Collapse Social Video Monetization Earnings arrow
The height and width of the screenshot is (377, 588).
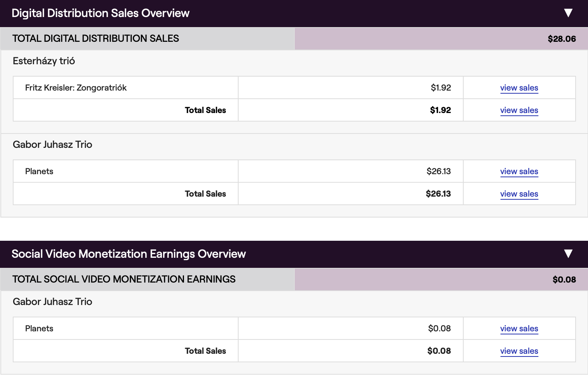(x=568, y=254)
